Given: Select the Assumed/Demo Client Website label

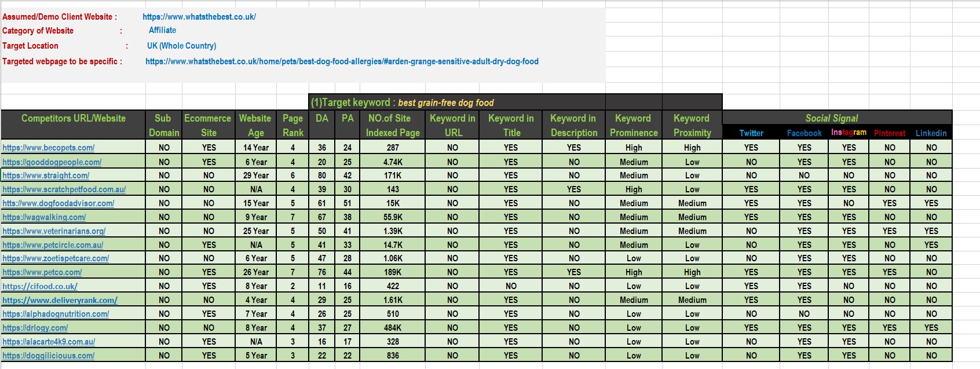Looking at the screenshot, I should (60, 17).
